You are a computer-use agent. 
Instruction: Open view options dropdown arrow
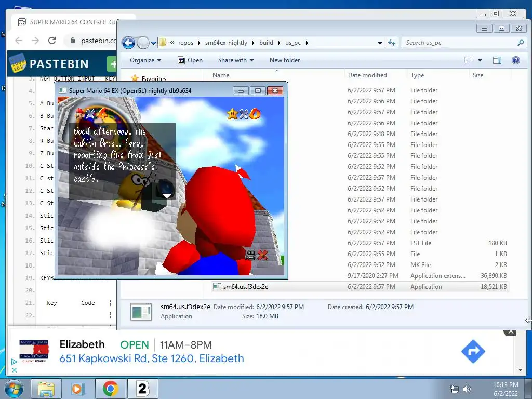coord(480,60)
